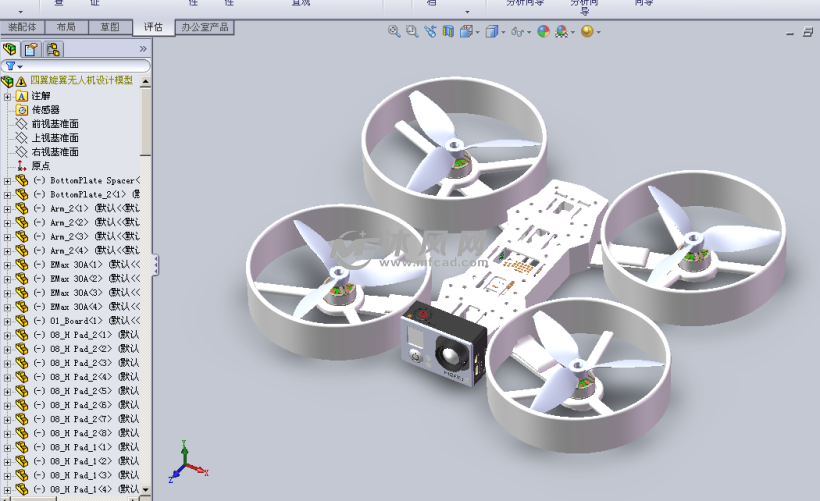Expand the Arm_2<1> component node
This screenshot has width=820, height=501.
[x=7, y=209]
